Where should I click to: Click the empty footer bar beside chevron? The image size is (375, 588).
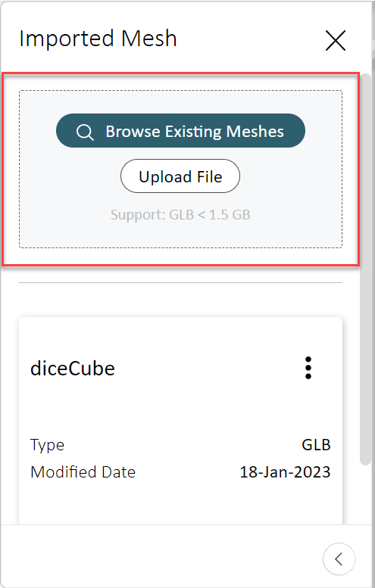click(x=161, y=558)
